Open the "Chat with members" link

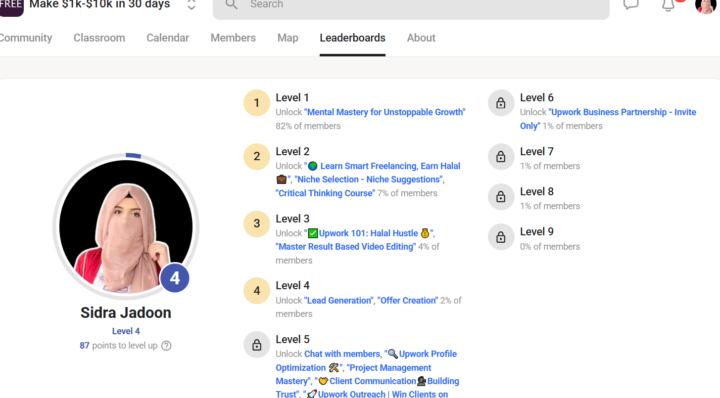point(342,354)
